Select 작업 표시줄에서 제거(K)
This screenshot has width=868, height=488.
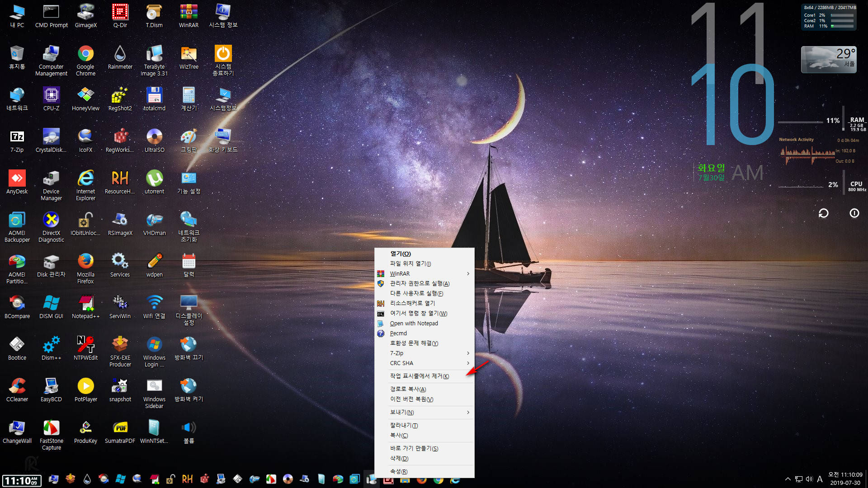click(425, 376)
